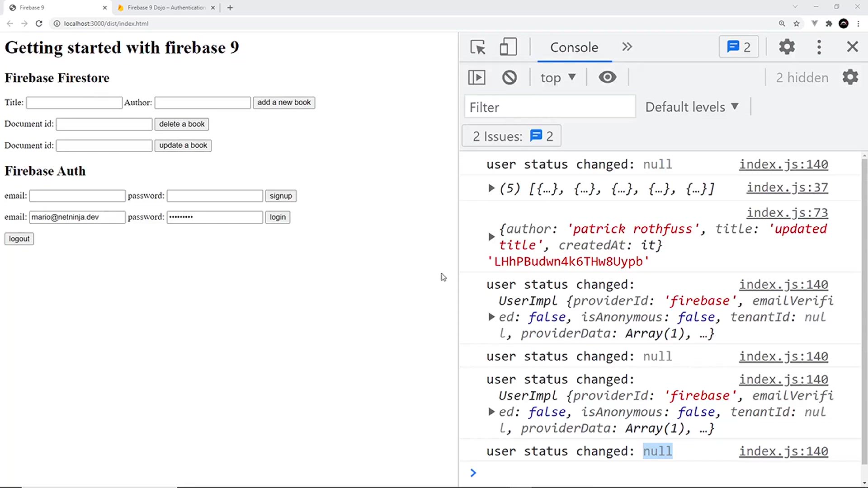The image size is (868, 488).
Task: Open the browser extensions puzzle icon
Action: point(829,23)
